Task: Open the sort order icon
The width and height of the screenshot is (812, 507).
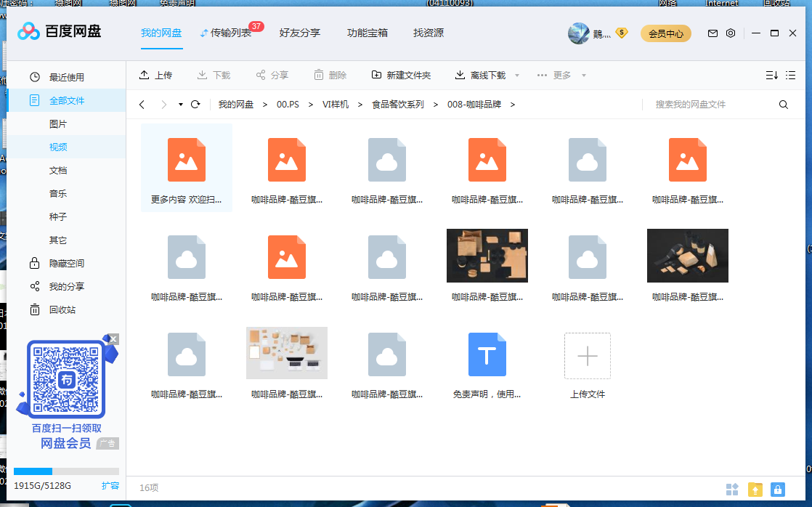Action: coord(771,75)
